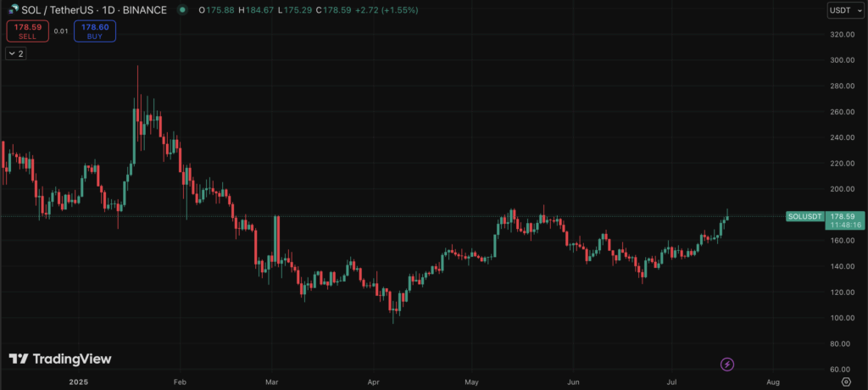868x390 pixels.
Task: Click the SOLUSDT price scale label
Action: [805, 216]
